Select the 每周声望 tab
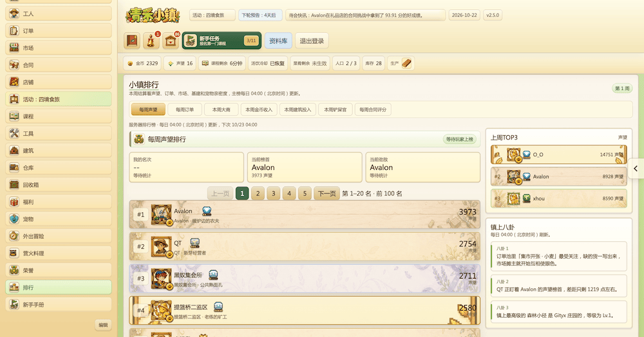The image size is (644, 337). (x=148, y=109)
